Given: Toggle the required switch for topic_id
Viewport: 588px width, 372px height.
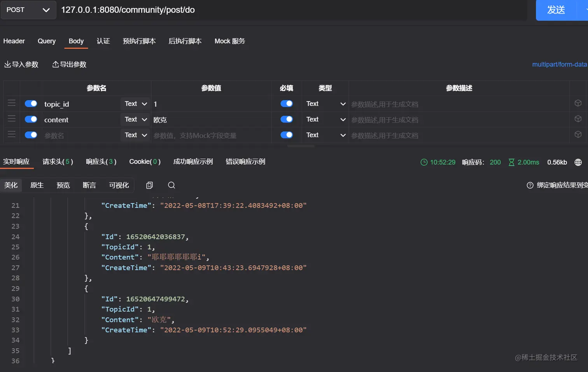Looking at the screenshot, I should point(287,104).
